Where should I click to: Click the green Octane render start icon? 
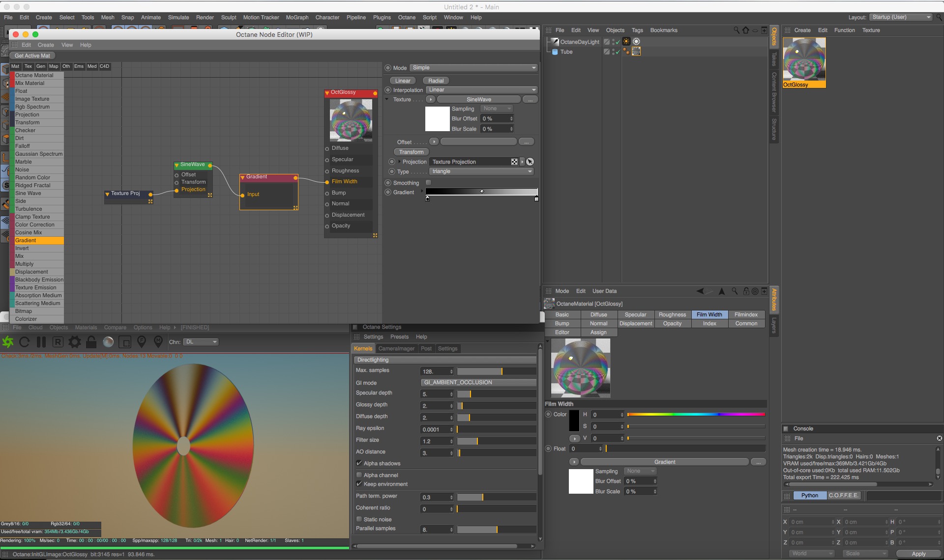pyautogui.click(x=8, y=342)
